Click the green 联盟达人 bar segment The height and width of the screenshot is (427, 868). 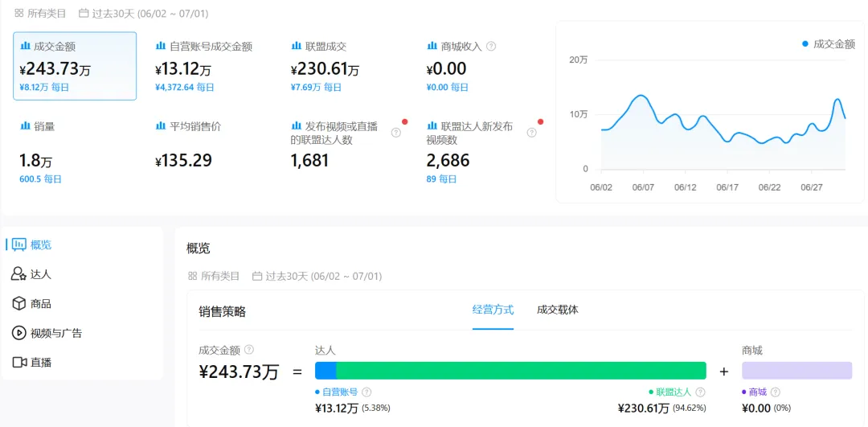click(522, 371)
